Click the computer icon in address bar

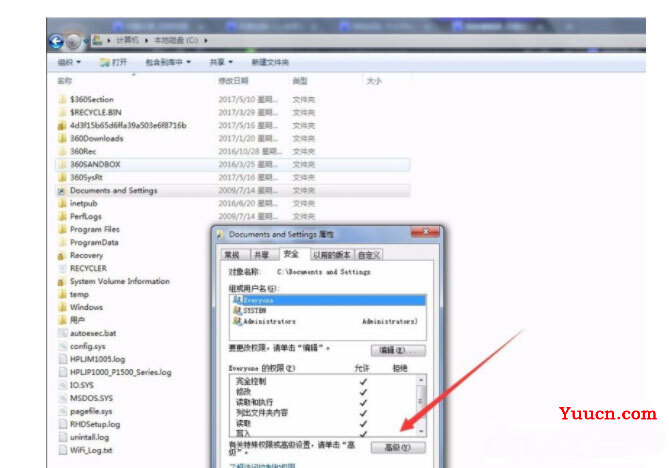tap(98, 40)
